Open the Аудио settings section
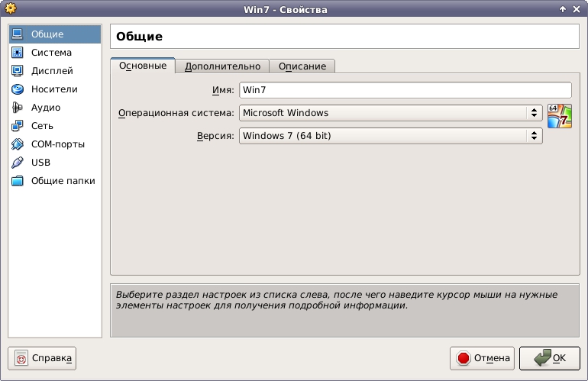The width and height of the screenshot is (588, 381). (x=55, y=108)
